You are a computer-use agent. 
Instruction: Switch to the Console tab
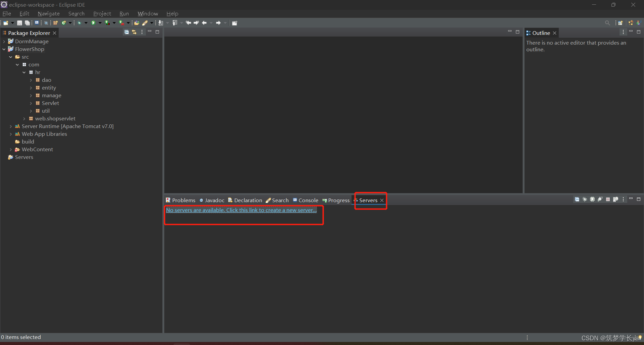tap(306, 200)
